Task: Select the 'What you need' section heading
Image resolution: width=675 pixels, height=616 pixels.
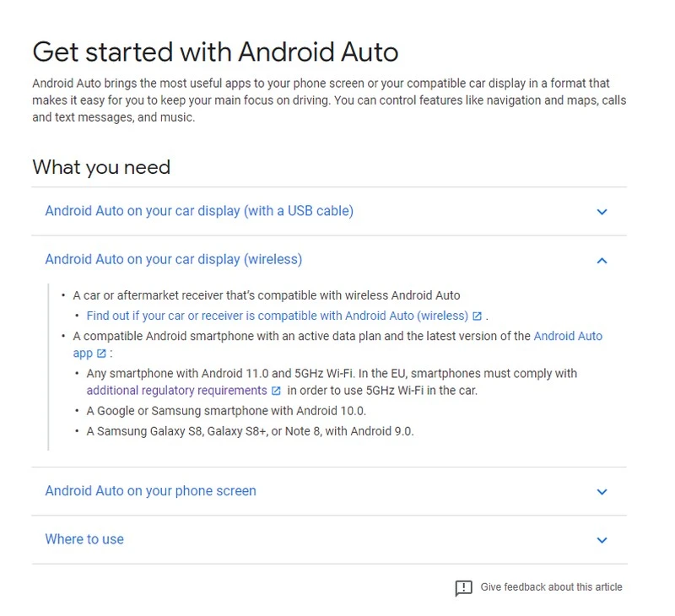Action: (101, 167)
